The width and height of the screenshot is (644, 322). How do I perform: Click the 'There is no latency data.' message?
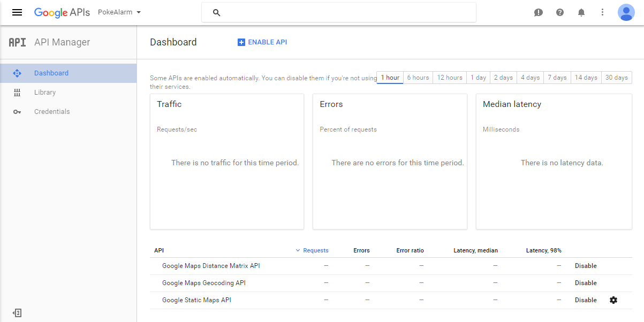[562, 163]
